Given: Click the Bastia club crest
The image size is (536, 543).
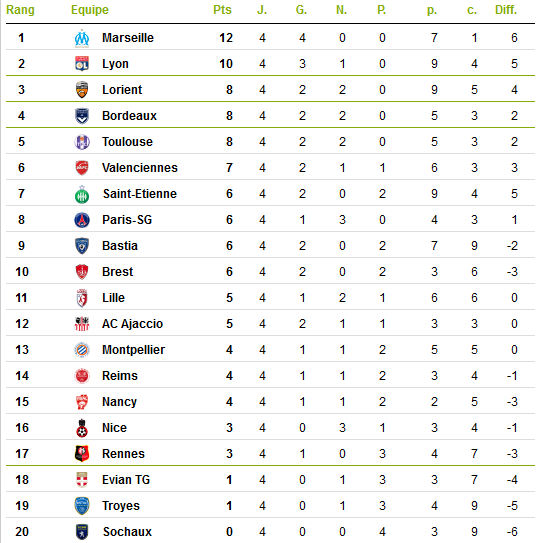Looking at the screenshot, I should point(82,246).
